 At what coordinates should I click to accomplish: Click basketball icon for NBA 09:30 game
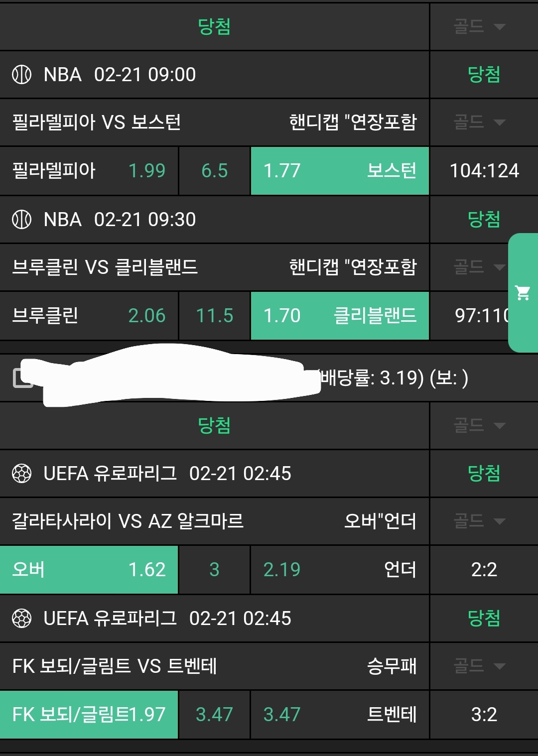point(21,220)
